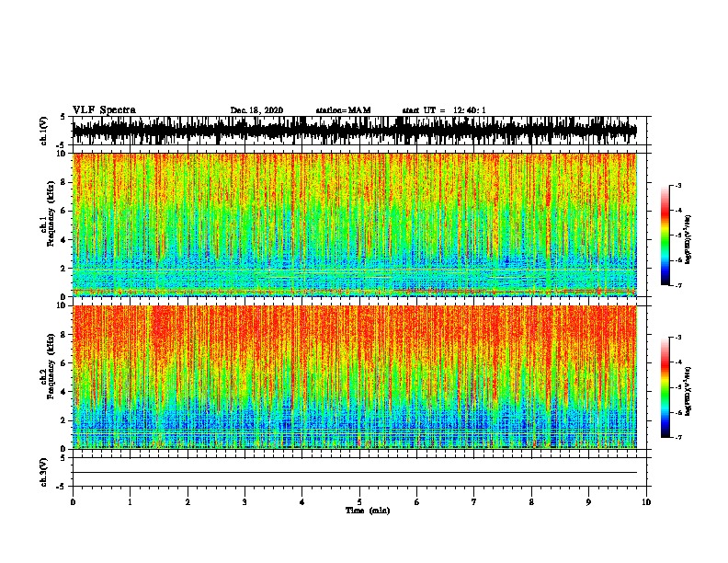The width and height of the screenshot is (728, 563).
Task: Click the flat ch.3 voltage trace line
Action: click(355, 473)
